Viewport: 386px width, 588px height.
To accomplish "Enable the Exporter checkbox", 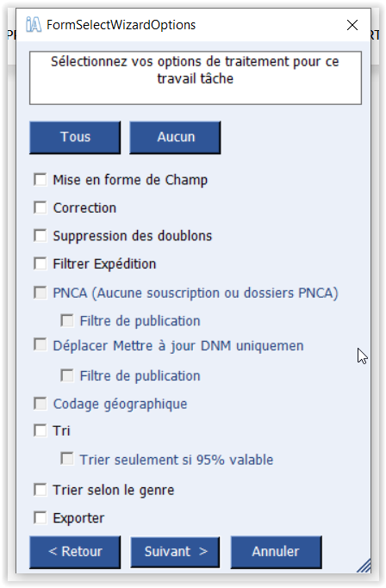I will point(40,518).
